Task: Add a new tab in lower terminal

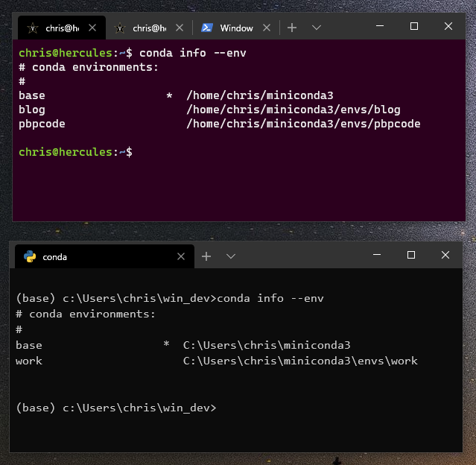Action: (206, 256)
